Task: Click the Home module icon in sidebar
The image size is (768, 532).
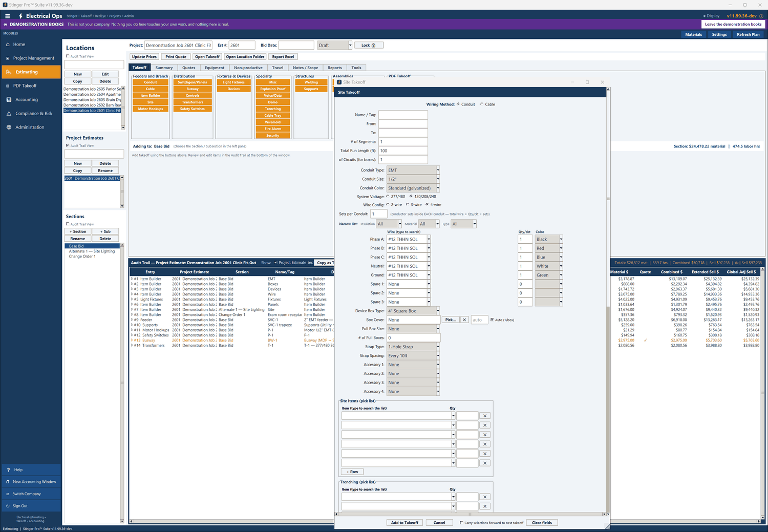Action: pyautogui.click(x=8, y=45)
